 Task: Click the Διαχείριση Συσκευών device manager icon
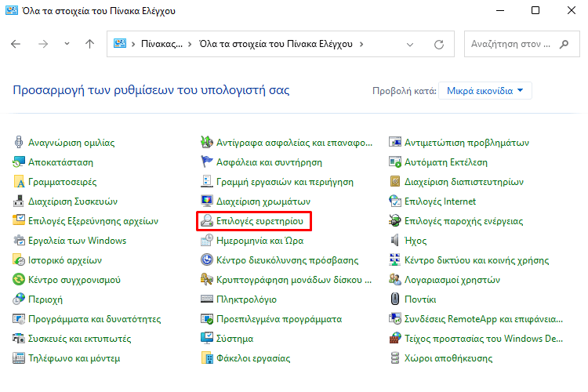tap(19, 201)
